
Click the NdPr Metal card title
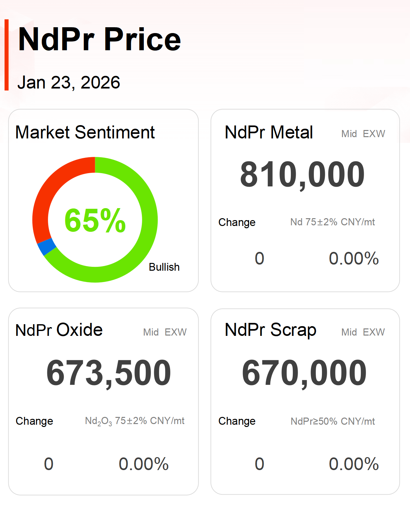pos(268,132)
